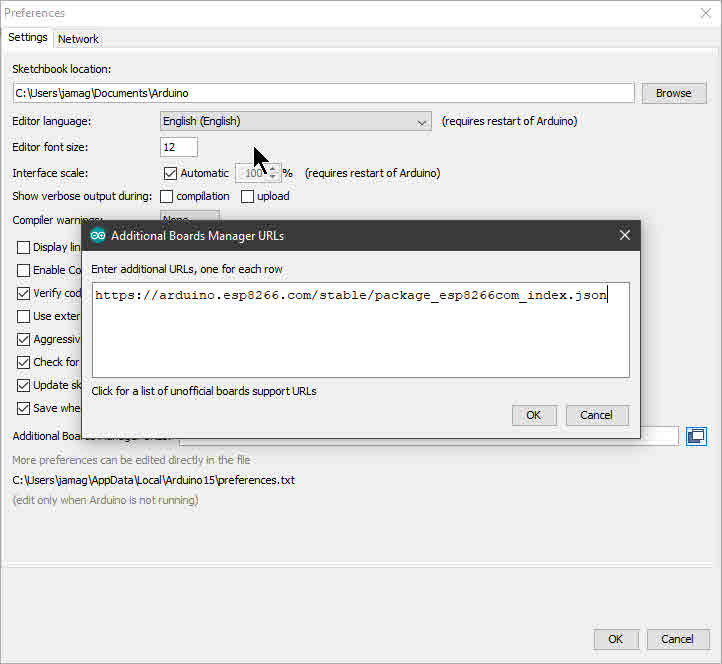Click the 'Enter additional URLs, one for each row' label
Screen dimensions: 722x664
[x=186, y=269]
